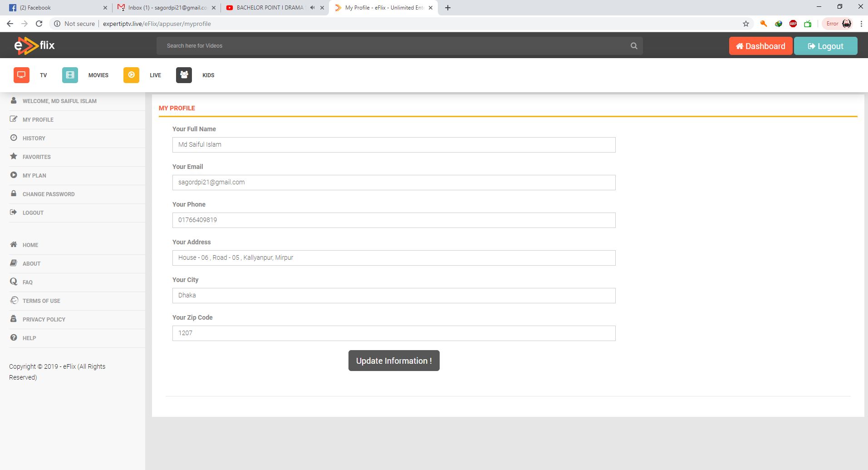Open the Kids group icon
The image size is (868, 470).
click(184, 75)
